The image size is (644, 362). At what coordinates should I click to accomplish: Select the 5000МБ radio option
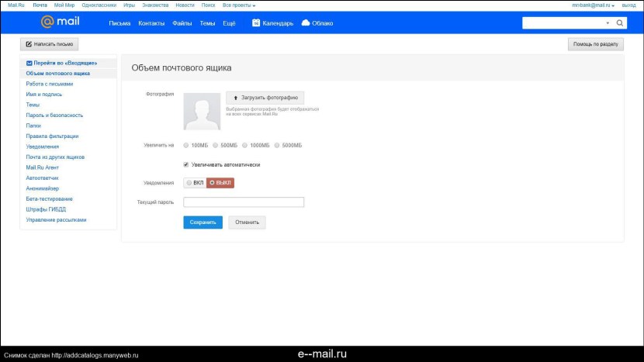[278, 145]
